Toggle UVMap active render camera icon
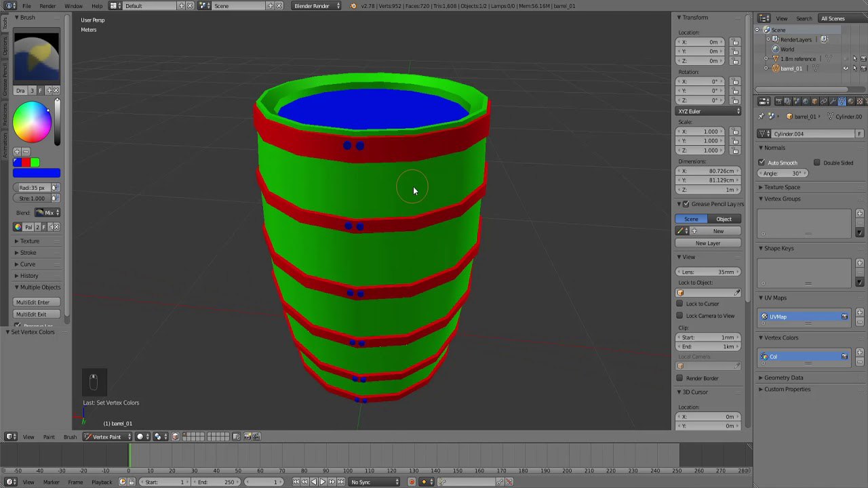Image resolution: width=868 pixels, height=488 pixels. pyautogui.click(x=844, y=317)
